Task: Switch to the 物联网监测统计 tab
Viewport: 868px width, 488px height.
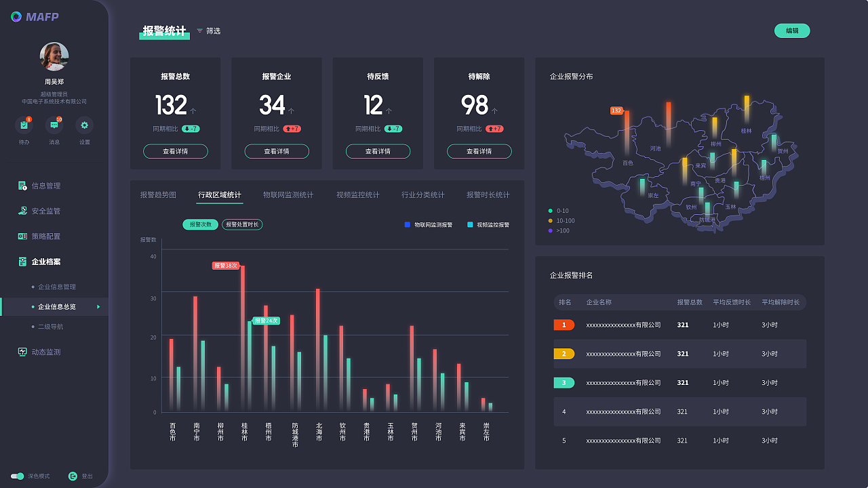Action: [288, 195]
